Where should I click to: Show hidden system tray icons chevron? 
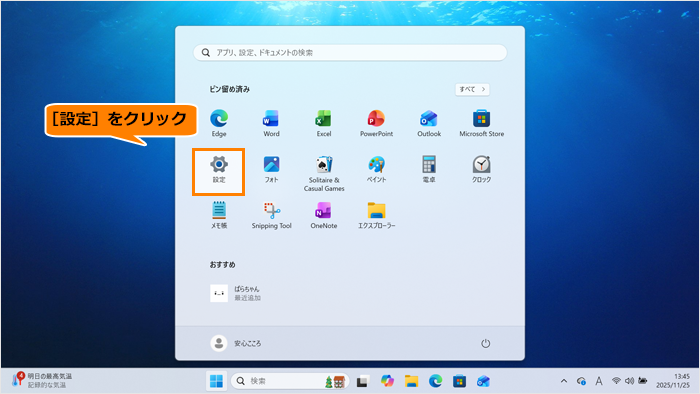point(564,381)
